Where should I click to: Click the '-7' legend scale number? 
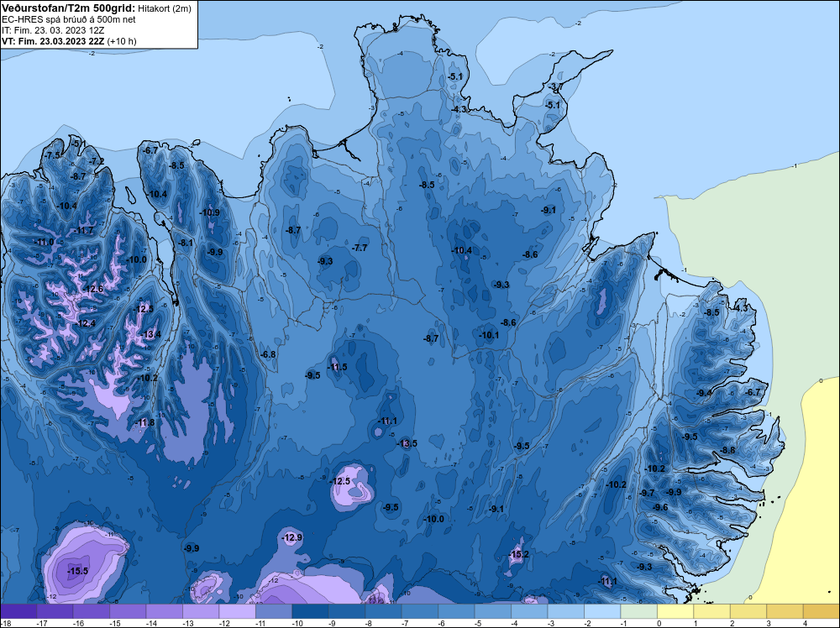point(406,623)
